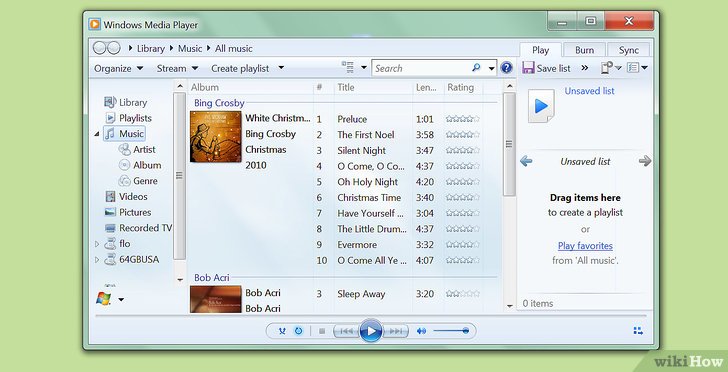This screenshot has height=372, width=728.
Task: Switch to the Sync tab
Action: pyautogui.click(x=629, y=50)
